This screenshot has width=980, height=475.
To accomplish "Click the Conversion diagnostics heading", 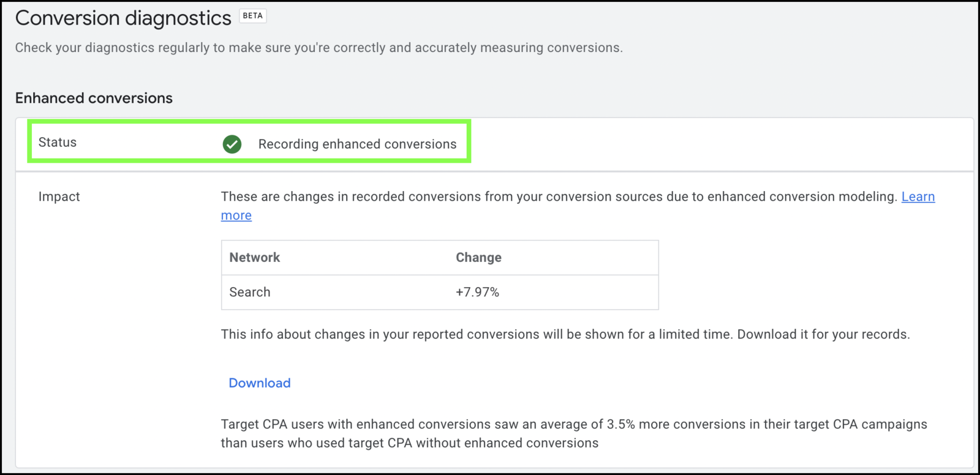I will pos(121,18).
